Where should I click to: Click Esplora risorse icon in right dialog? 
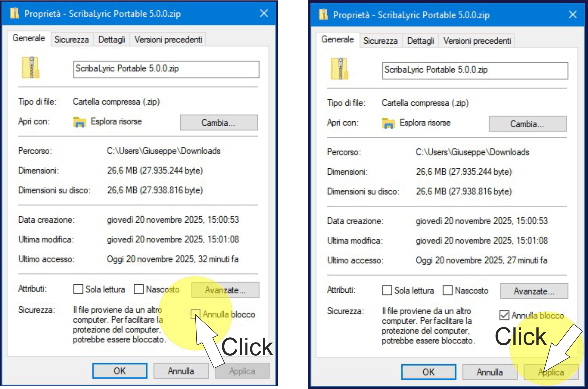(389, 123)
